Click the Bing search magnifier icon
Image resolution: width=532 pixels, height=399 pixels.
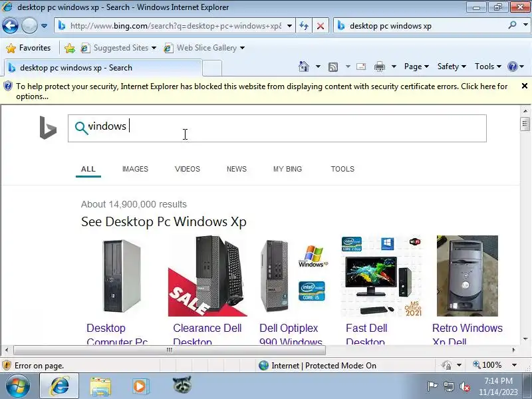[81, 128]
